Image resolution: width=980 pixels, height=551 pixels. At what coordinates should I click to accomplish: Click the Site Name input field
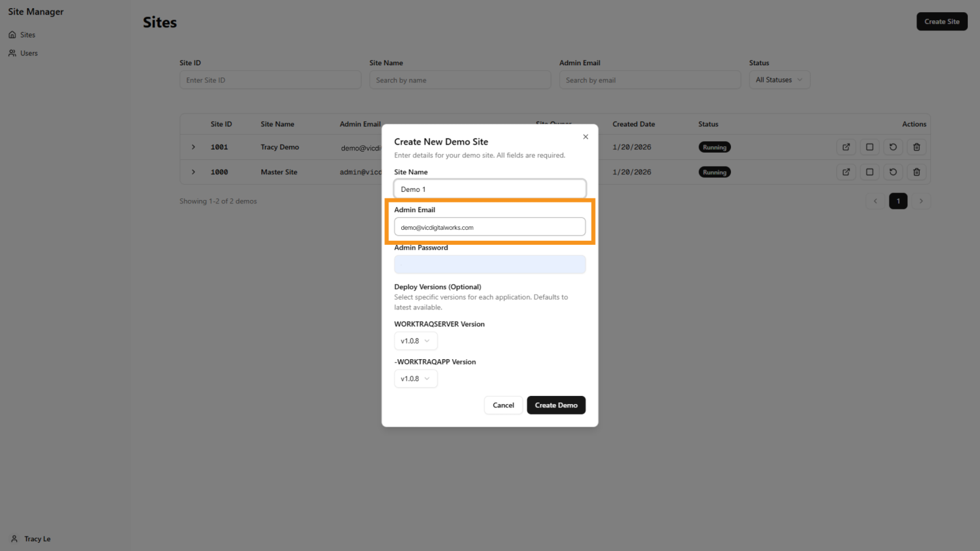point(489,189)
